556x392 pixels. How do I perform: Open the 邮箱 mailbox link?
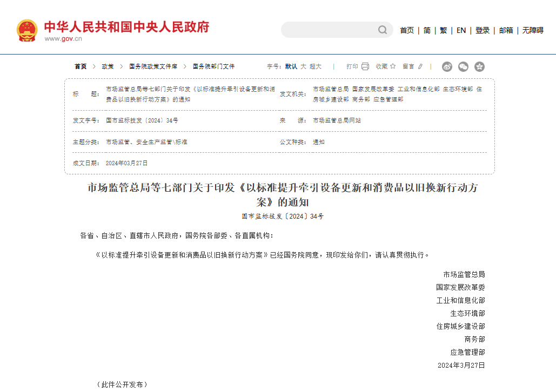[506, 30]
